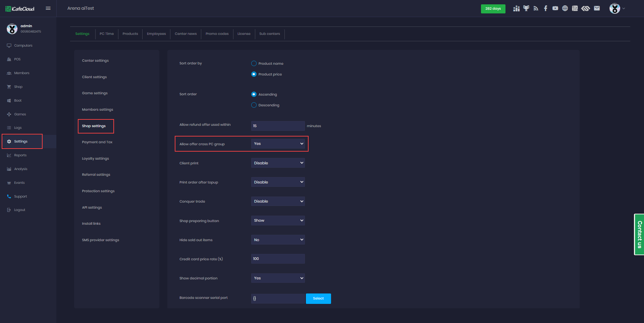Click the Credit card price rate field
This screenshot has width=644, height=323.
pos(278,259)
